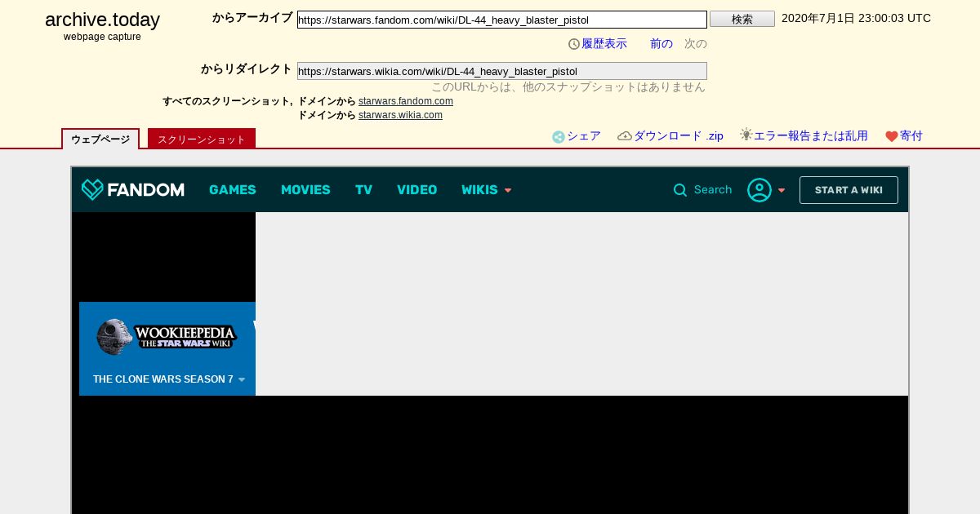Click the からアーカイブ label

[x=252, y=18]
